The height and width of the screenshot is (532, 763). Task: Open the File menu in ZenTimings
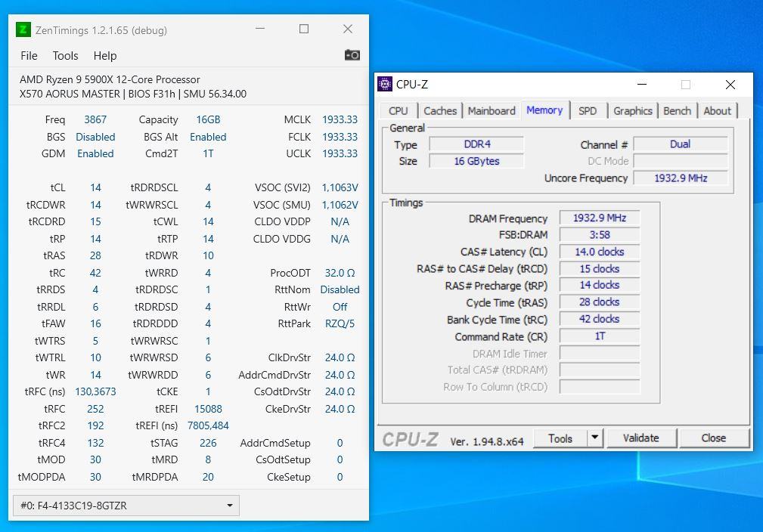point(29,56)
